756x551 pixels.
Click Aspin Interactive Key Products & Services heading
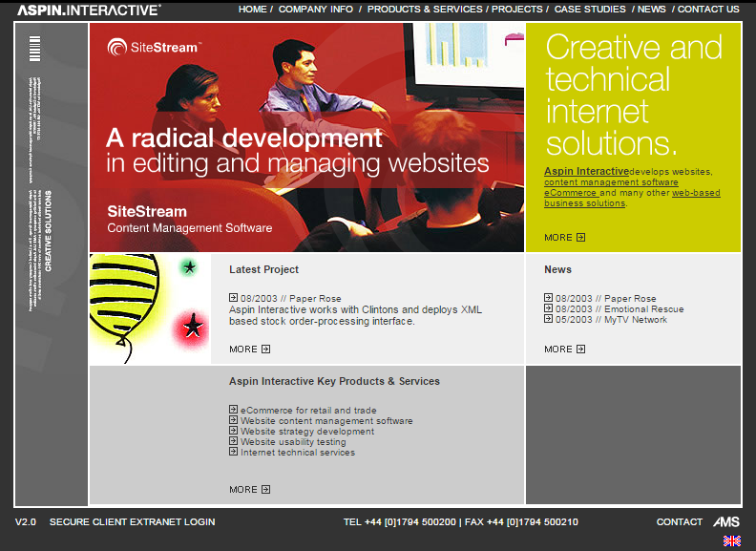click(x=334, y=381)
